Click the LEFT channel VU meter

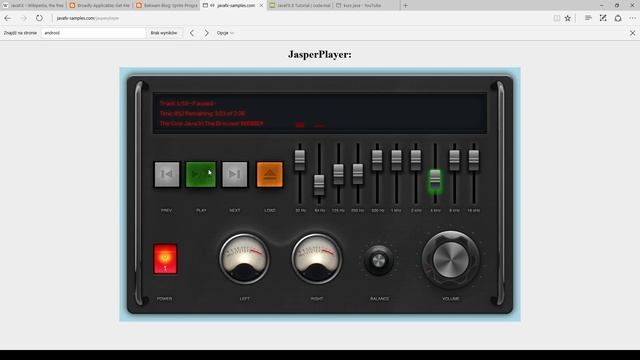(x=244, y=259)
